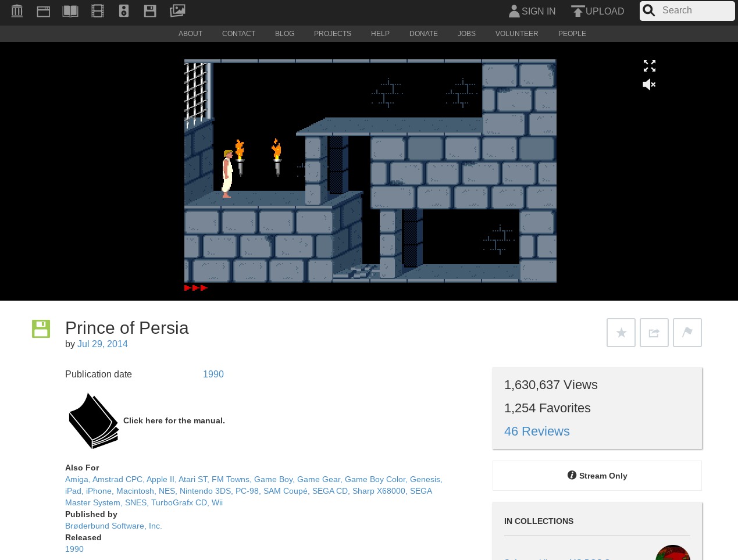Open the HELP menu item
The width and height of the screenshot is (738, 560).
(x=380, y=34)
